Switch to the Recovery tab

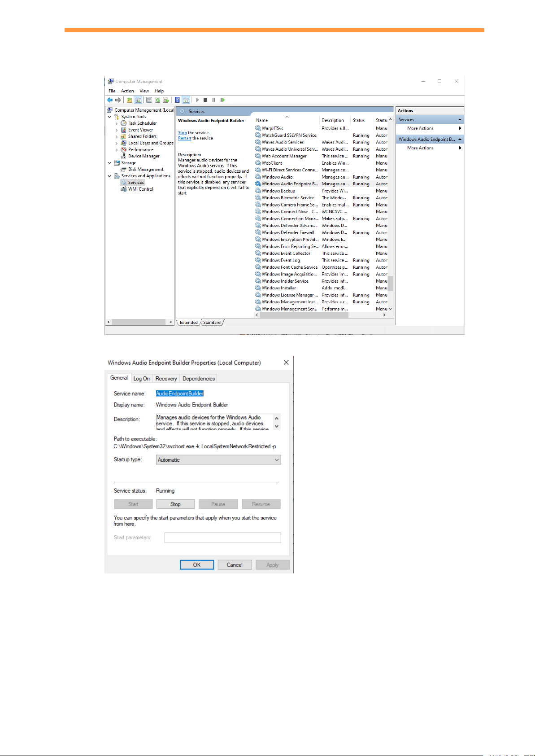166,379
